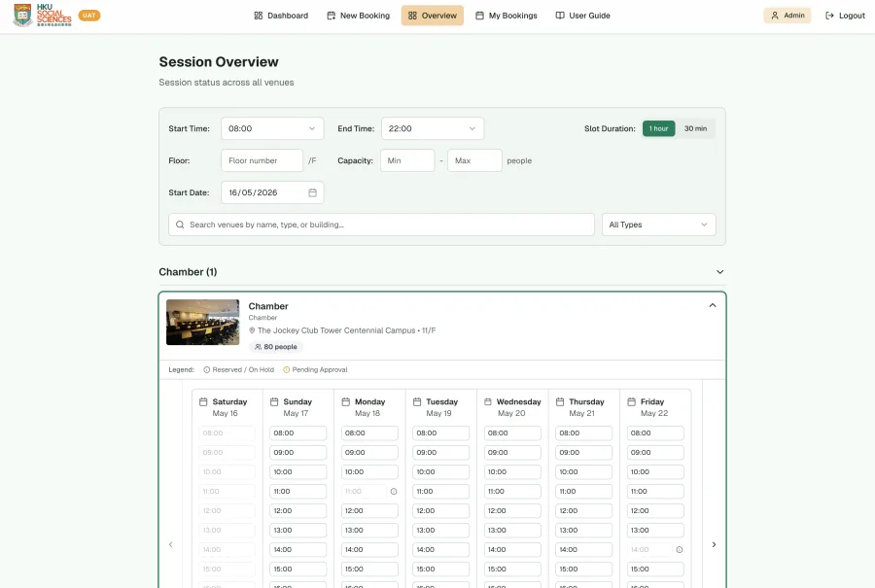Click the Session Overview heading

pyautogui.click(x=219, y=62)
